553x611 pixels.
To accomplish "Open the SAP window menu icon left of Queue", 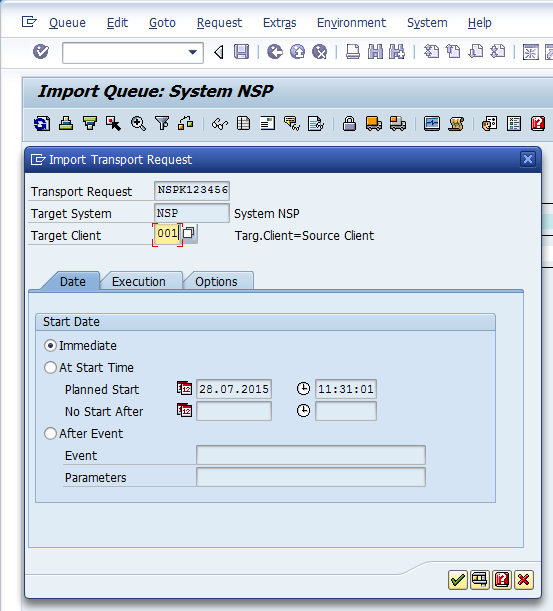I will [x=29, y=22].
